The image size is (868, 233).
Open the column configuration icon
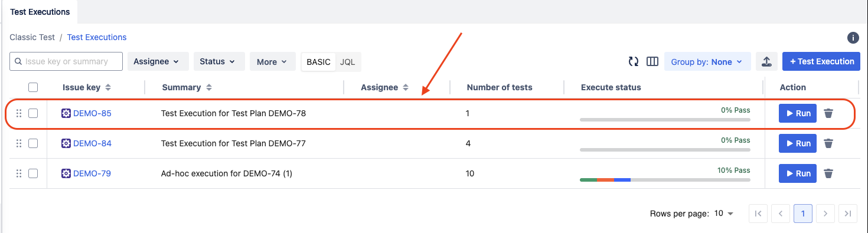tap(652, 61)
